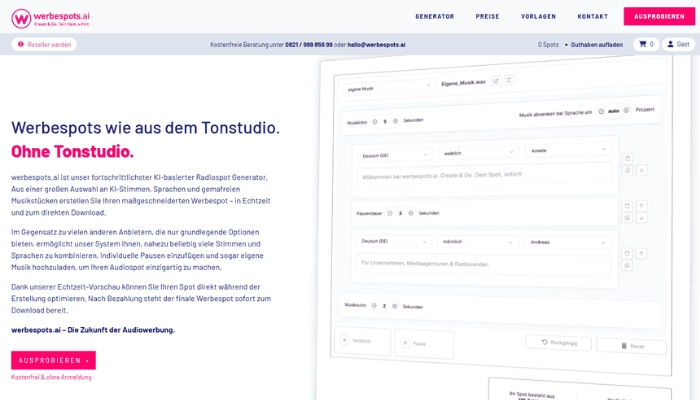Open the eigene Musik dropdown
This screenshot has width=700, height=400.
pos(388,88)
